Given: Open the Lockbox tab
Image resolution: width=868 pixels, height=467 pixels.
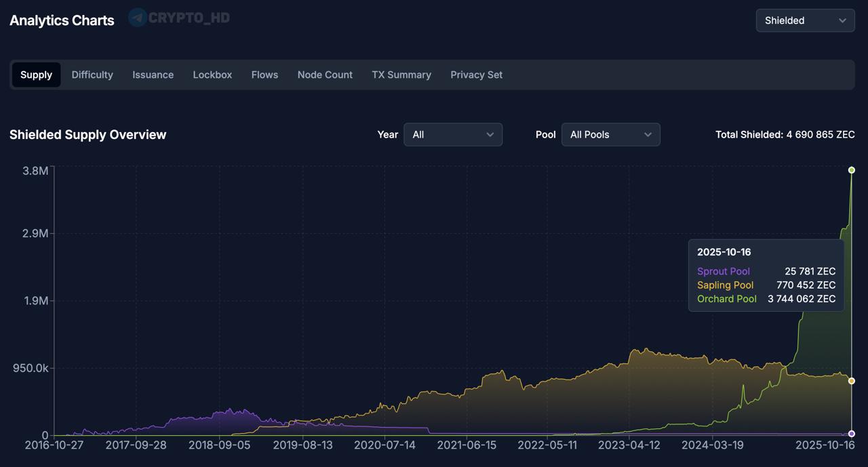Looking at the screenshot, I should click(212, 75).
